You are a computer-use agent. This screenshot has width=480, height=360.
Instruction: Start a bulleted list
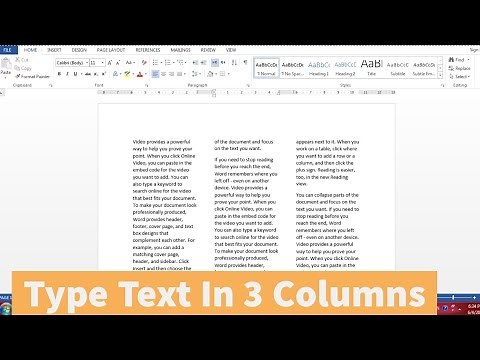pos(155,63)
